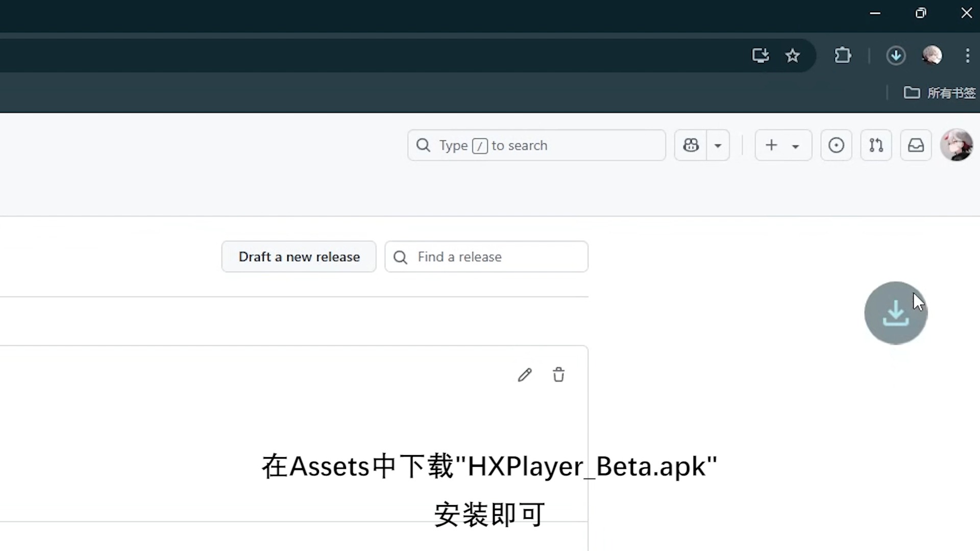
Task: Click the browser menu three-dot icon
Action: point(967,55)
